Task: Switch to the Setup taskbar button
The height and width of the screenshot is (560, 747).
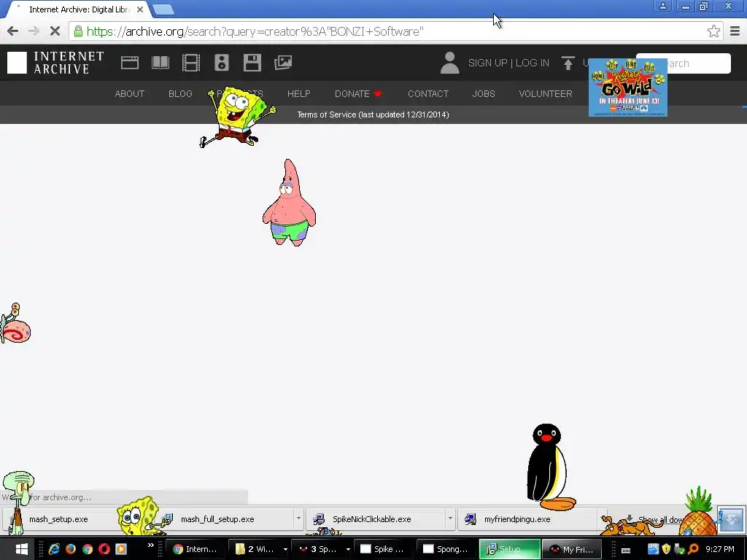Action: [x=509, y=549]
